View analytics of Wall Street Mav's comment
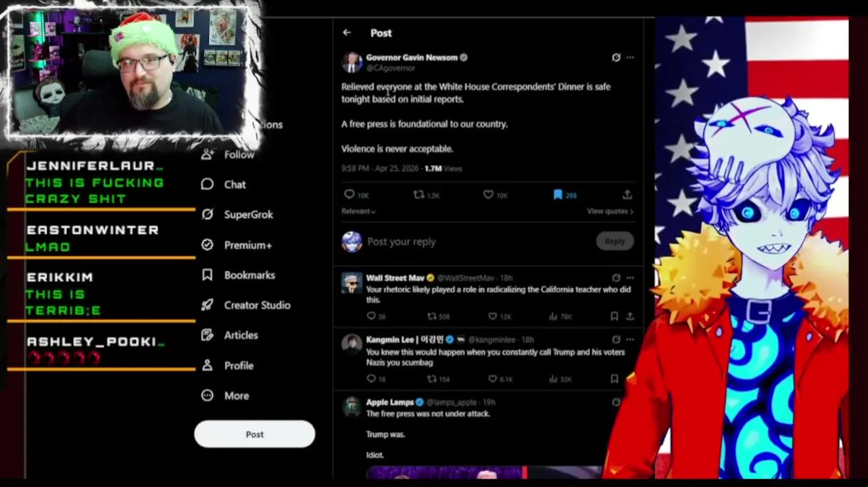 [x=552, y=316]
